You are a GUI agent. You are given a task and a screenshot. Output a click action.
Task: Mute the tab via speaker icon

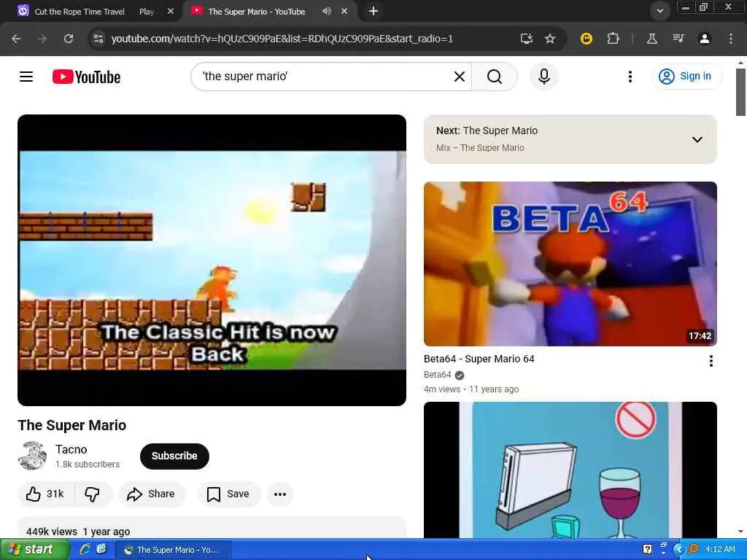point(326,11)
